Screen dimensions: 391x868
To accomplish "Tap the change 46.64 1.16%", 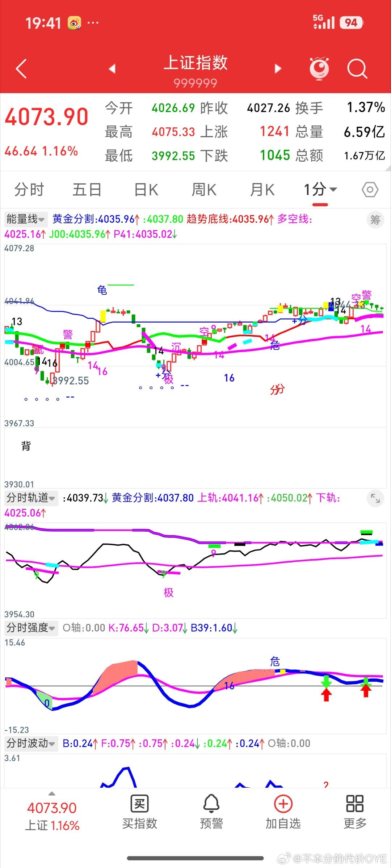I will [41, 151].
